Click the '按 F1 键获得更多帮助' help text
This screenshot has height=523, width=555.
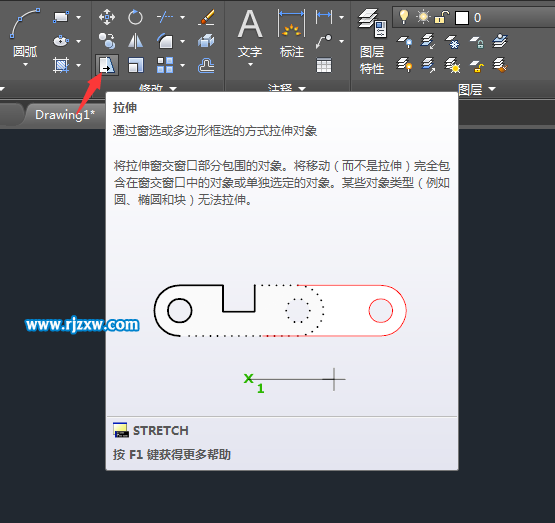click(172, 454)
